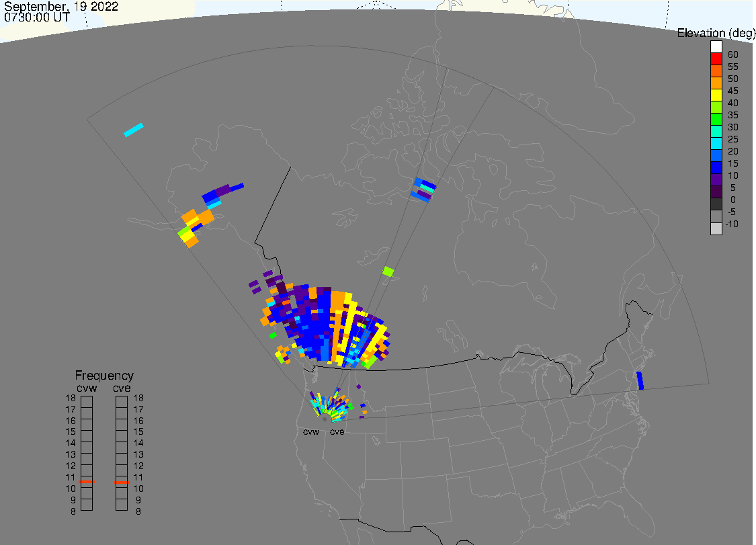The width and height of the screenshot is (756, 545).
Task: Click the 0 label on elevation scale
Action: click(733, 200)
